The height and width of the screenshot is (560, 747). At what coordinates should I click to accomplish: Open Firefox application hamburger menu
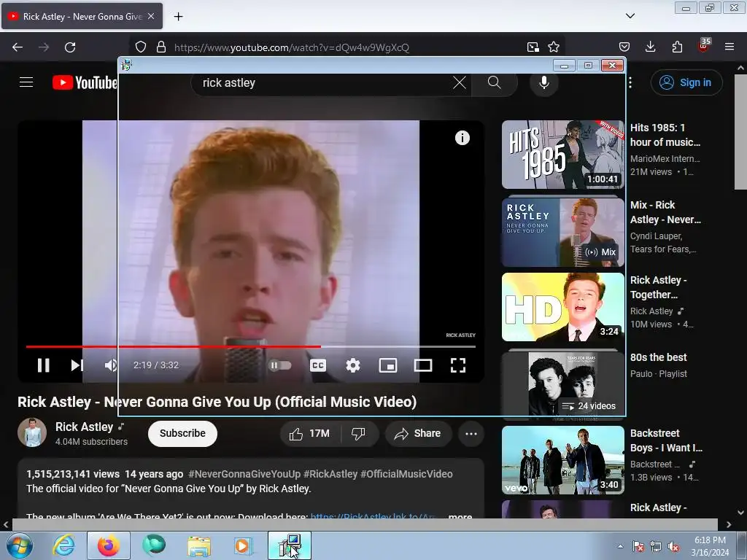[729, 47]
